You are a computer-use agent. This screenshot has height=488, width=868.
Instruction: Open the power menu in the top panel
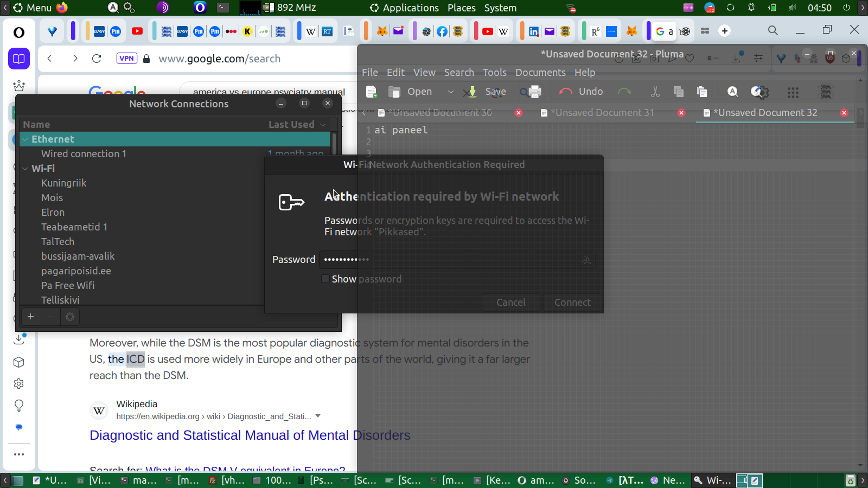coord(846,8)
